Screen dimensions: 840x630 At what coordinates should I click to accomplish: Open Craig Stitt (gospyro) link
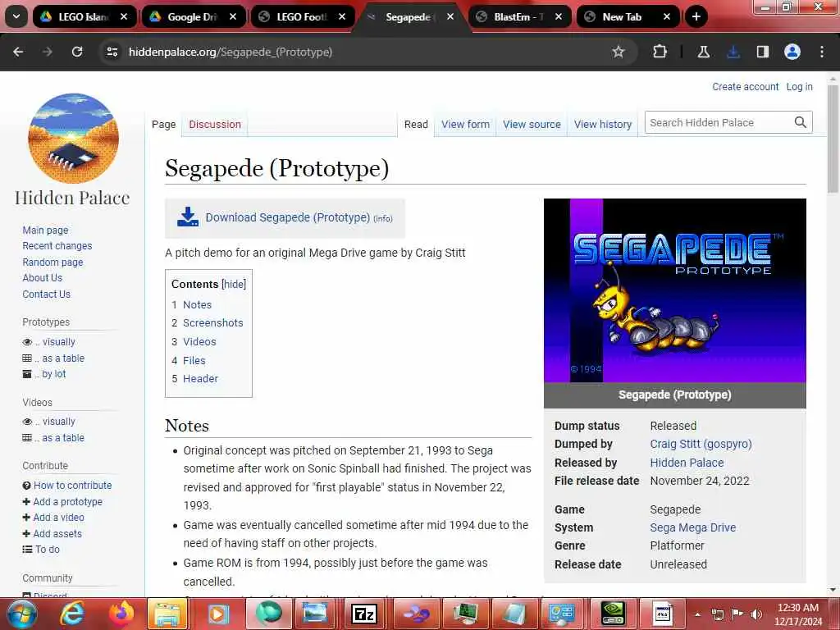click(701, 444)
